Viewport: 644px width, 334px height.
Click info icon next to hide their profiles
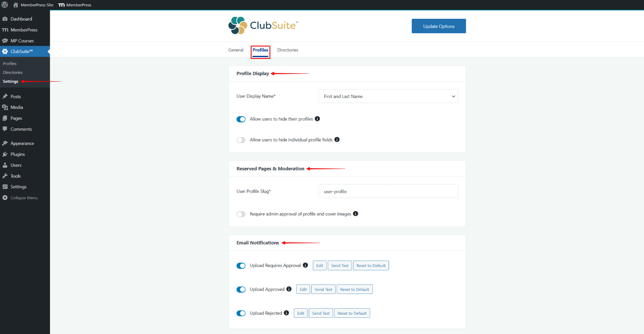coord(317,119)
